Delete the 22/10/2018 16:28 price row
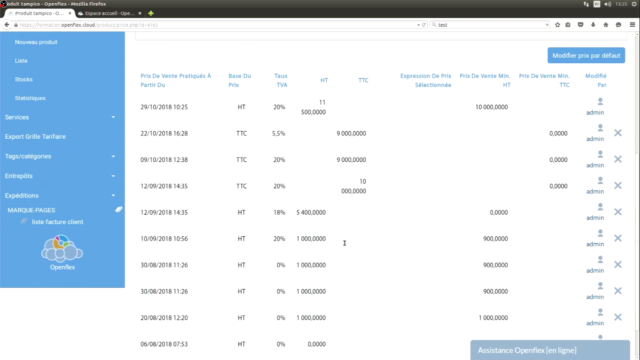The image size is (640, 360). (x=618, y=133)
